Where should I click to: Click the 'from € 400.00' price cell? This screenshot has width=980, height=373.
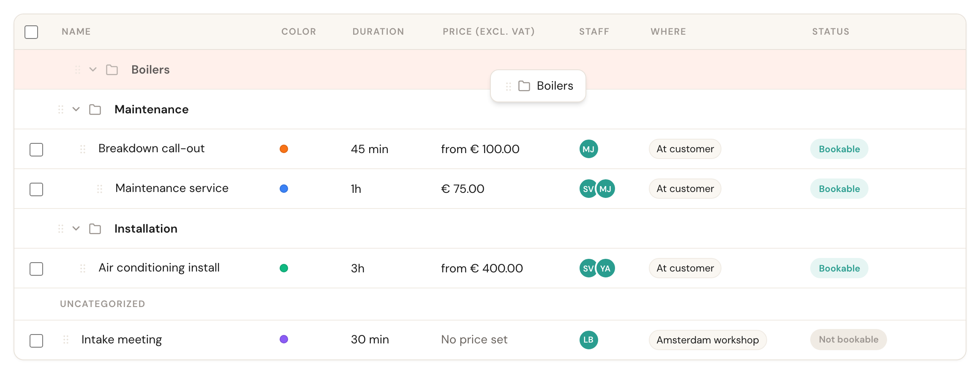[482, 269]
